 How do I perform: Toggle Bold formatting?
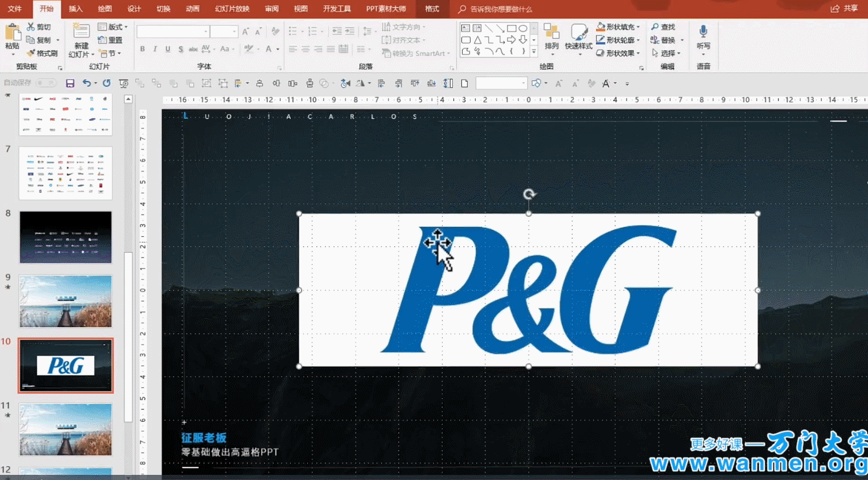(142, 49)
